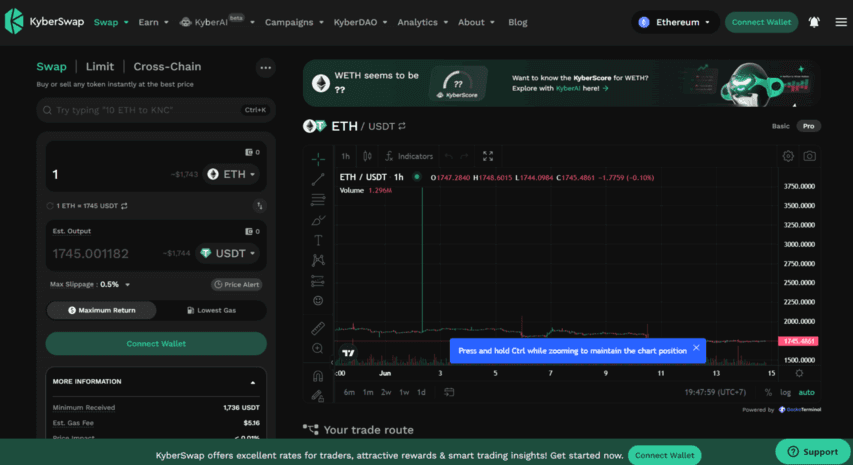This screenshot has width=853, height=465.
Task: Switch to the Cross-Chain tab
Action: pos(167,66)
